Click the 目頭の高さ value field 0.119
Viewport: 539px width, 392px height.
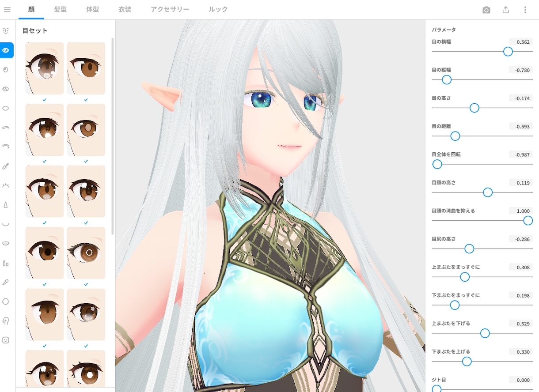pyautogui.click(x=520, y=183)
